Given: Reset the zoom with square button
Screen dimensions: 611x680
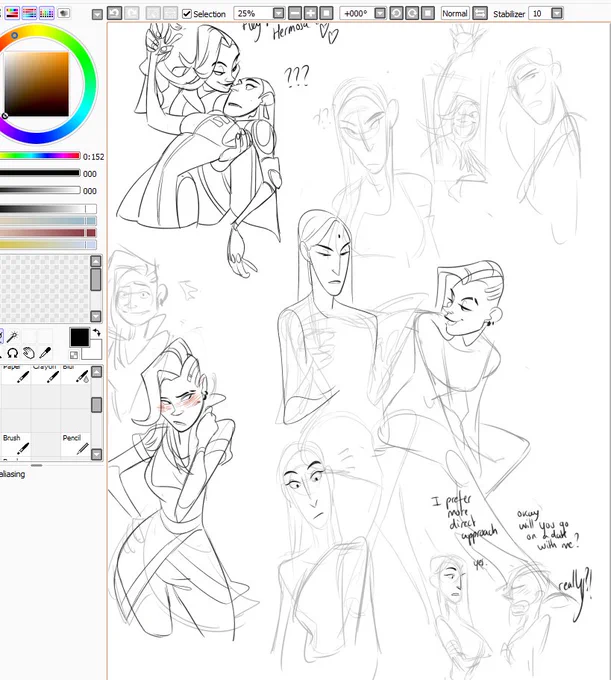Looking at the screenshot, I should pos(327,13).
